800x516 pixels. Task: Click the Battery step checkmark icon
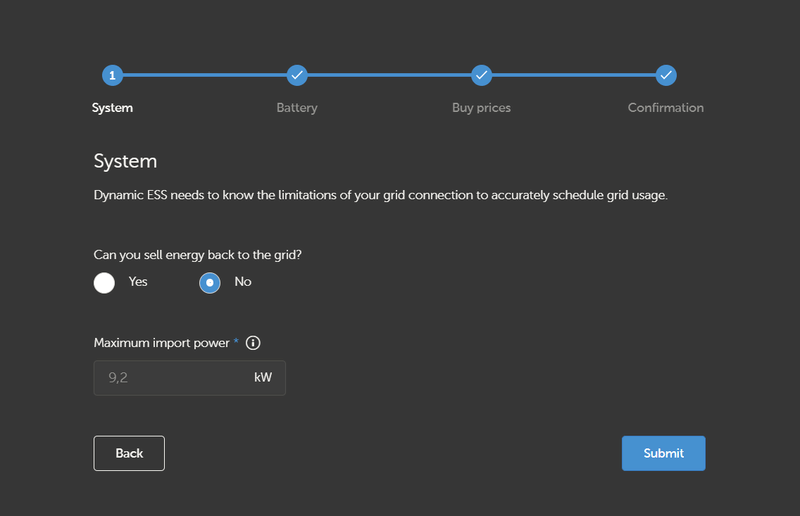296,75
